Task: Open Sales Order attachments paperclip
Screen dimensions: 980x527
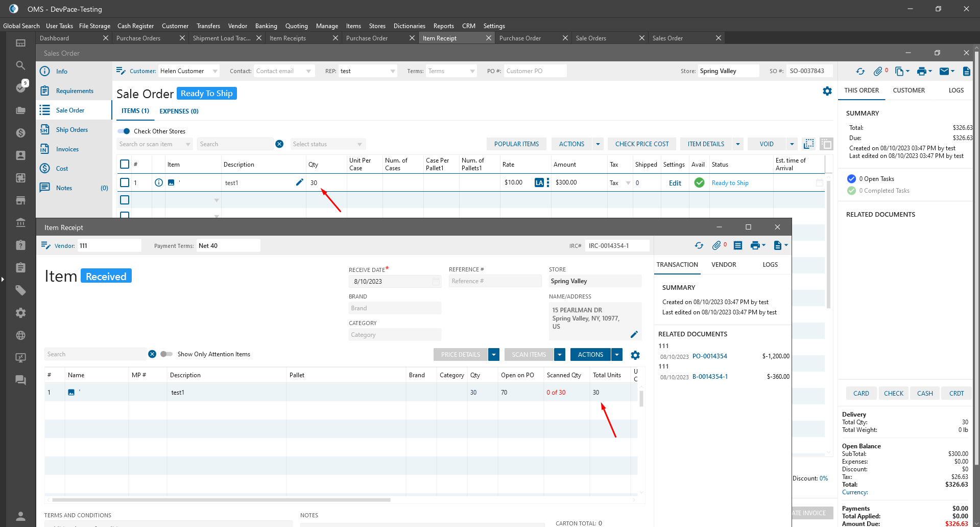Action: pos(877,72)
